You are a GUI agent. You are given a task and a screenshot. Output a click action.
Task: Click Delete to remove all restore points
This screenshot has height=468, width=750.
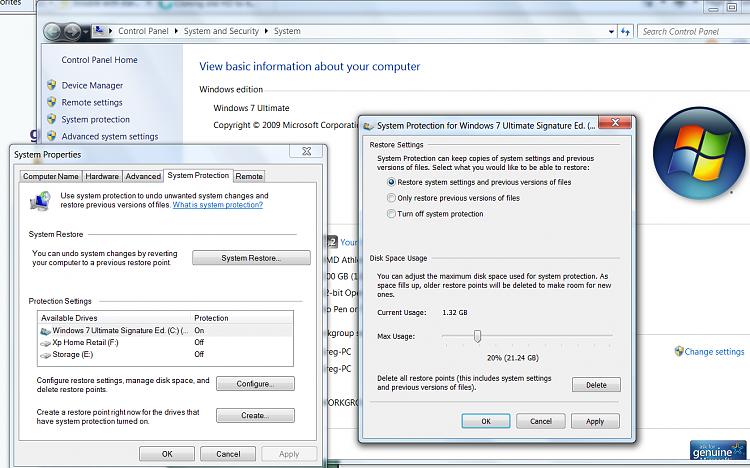(596, 385)
